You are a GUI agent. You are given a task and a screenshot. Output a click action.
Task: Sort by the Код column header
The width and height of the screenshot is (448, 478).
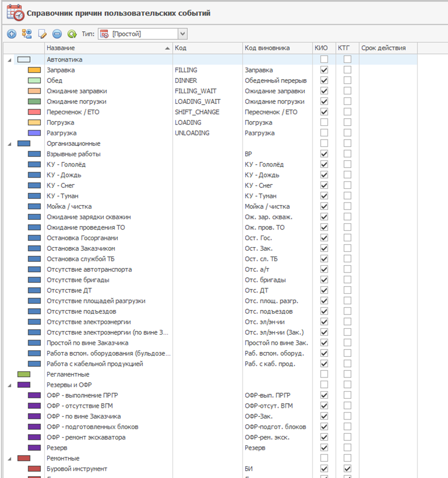207,48
